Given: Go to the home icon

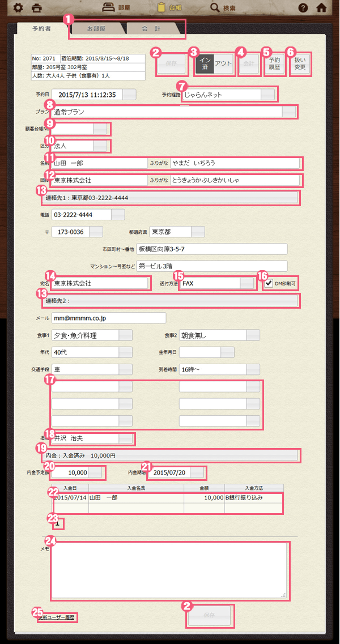Looking at the screenshot, I should coord(321,8).
